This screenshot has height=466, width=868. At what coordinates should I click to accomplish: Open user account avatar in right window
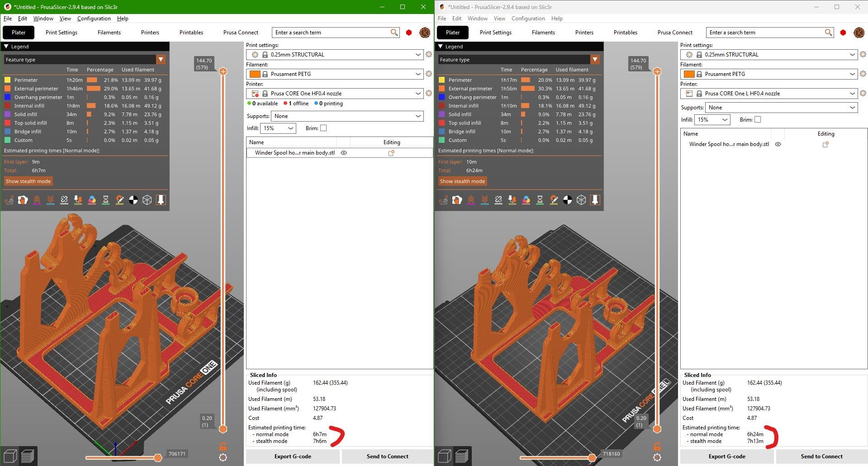pyautogui.click(x=859, y=33)
